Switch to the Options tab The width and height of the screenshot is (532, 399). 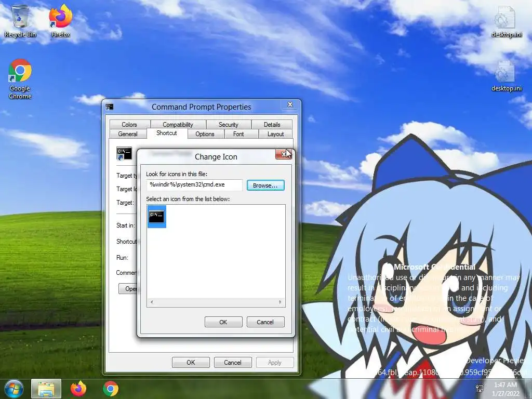(205, 134)
